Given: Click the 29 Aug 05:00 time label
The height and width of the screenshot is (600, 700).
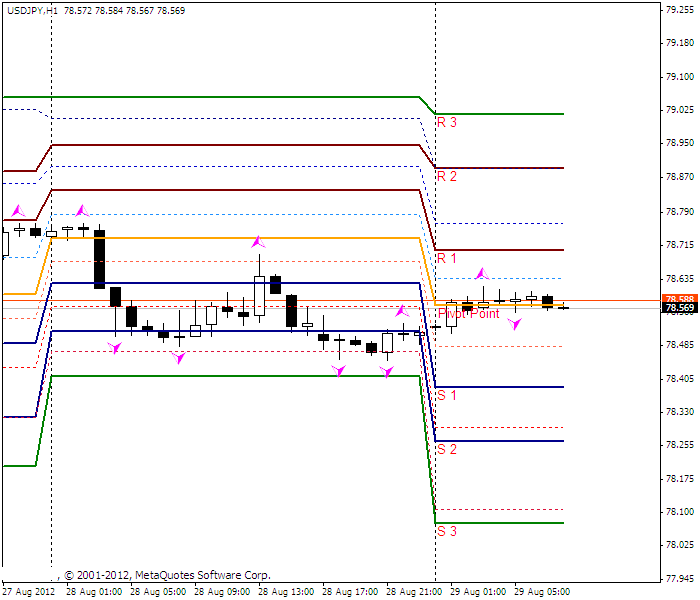Looking at the screenshot, I should pyautogui.click(x=542, y=592).
